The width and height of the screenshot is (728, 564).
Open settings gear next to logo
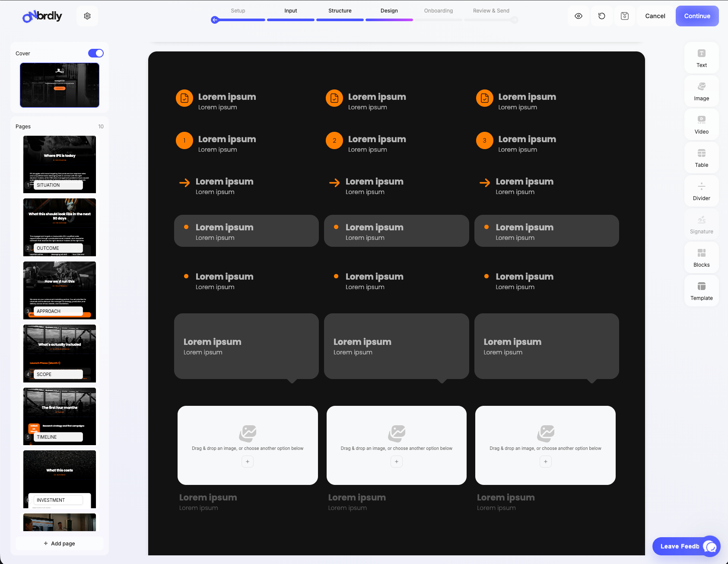87,16
